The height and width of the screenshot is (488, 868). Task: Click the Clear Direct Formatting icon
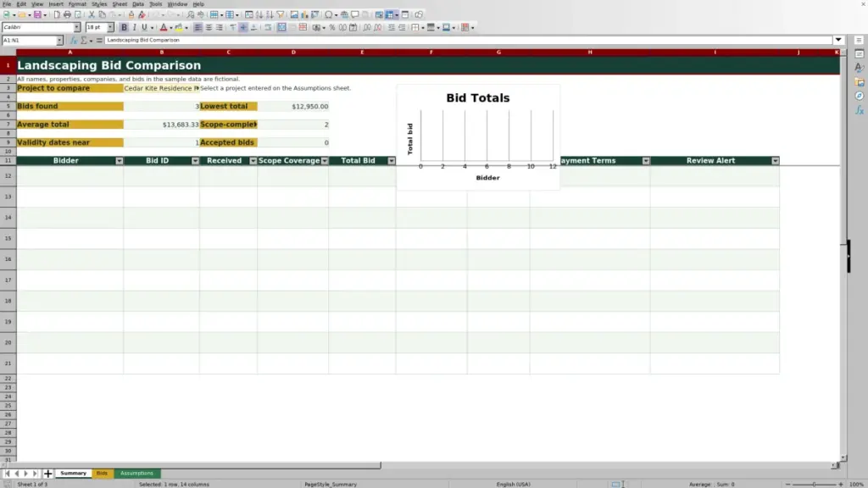142,14
